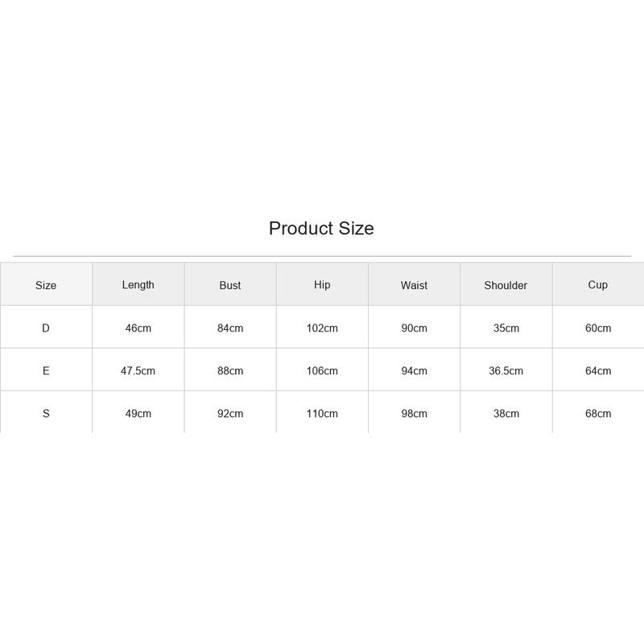
Task: Click the Hip column header
Action: click(x=322, y=285)
